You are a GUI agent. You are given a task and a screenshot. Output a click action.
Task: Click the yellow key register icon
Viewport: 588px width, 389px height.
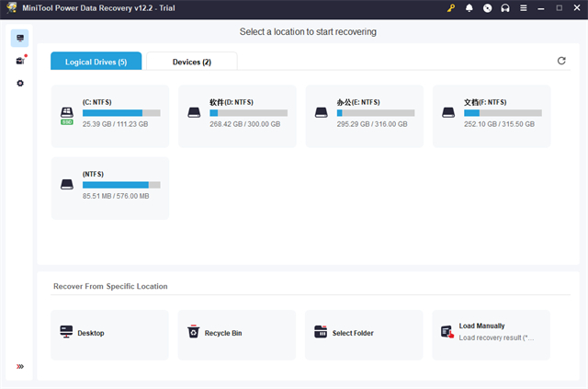[x=451, y=8]
